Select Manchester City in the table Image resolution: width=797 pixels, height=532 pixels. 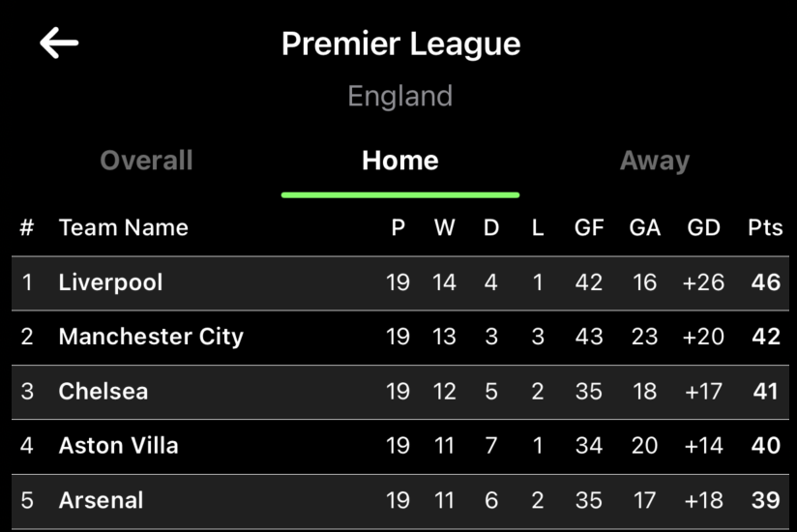pos(151,337)
